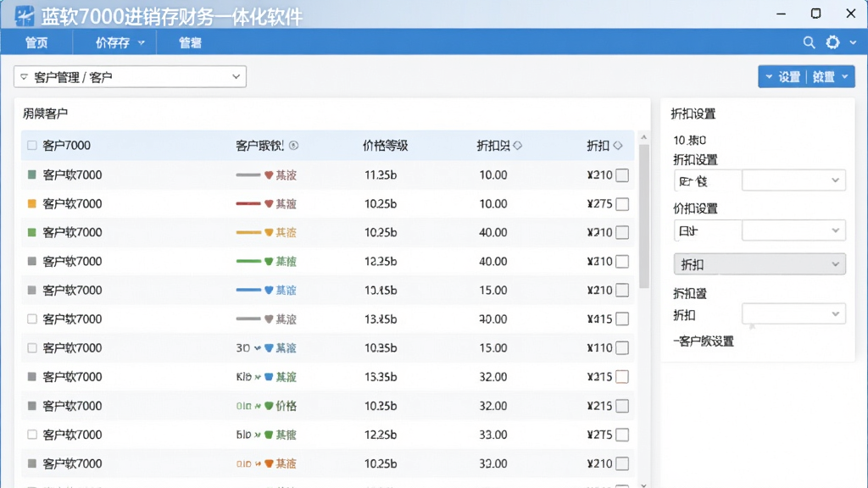Open the search magnifier in the menu bar
The image size is (868, 488).
pos(809,42)
